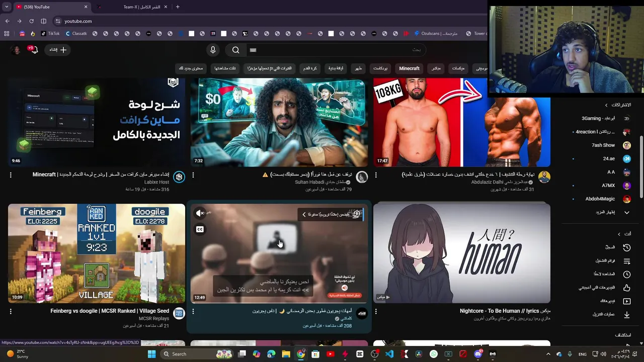644x362 pixels.
Task: Open Watch later (المشاهدة لاحقًا) icon
Action: pyautogui.click(x=627, y=275)
